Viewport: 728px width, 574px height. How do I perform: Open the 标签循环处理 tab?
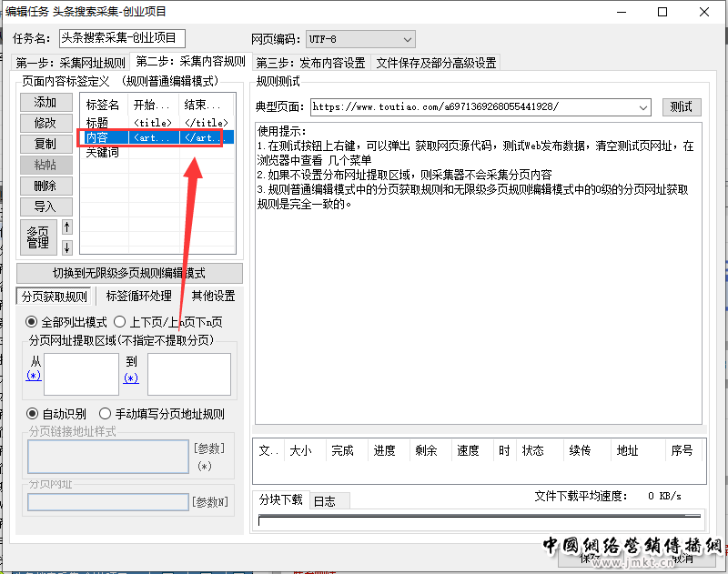pos(138,297)
